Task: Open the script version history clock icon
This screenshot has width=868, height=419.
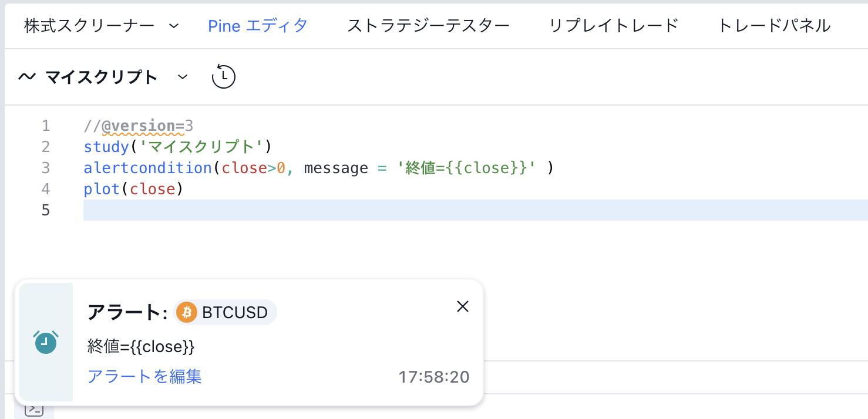Action: (x=223, y=77)
